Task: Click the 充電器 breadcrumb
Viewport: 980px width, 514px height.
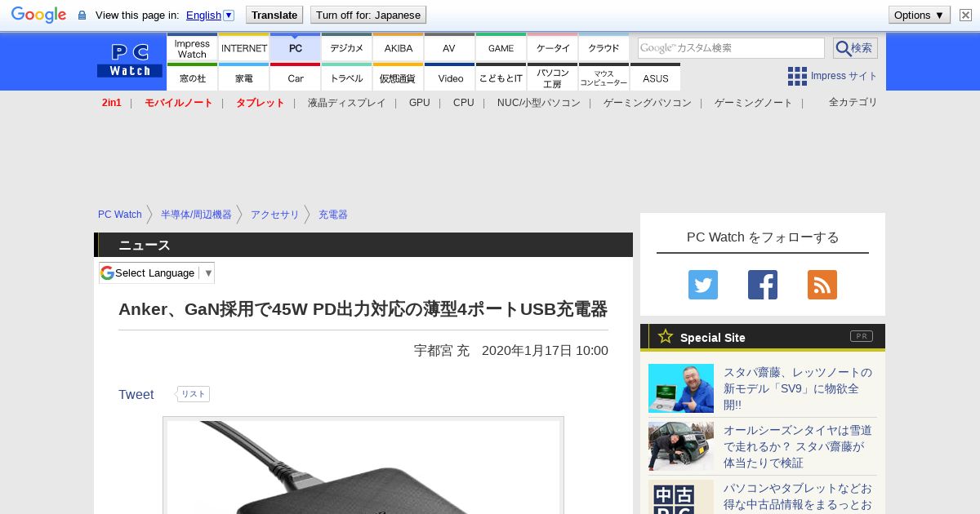Action: 333,215
